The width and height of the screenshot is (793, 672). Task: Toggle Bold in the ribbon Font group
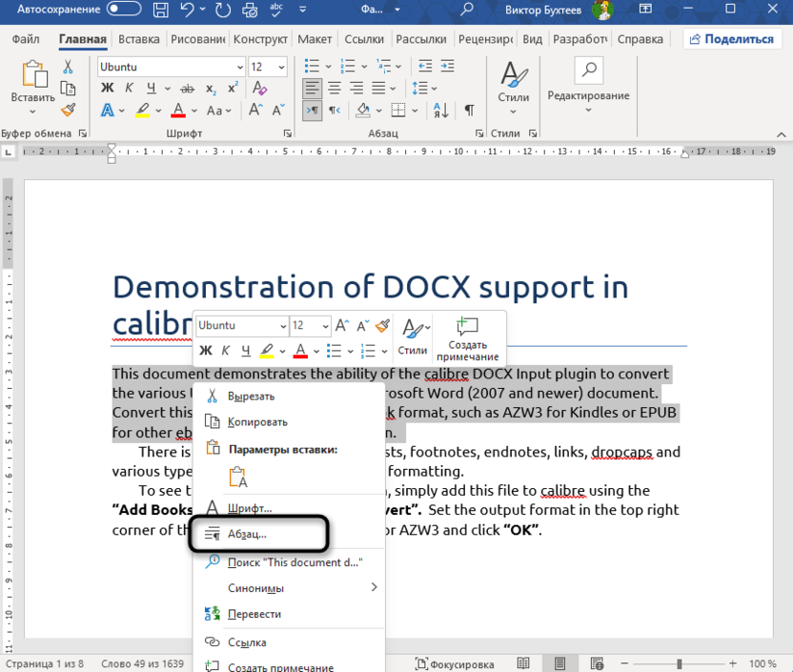(x=108, y=89)
